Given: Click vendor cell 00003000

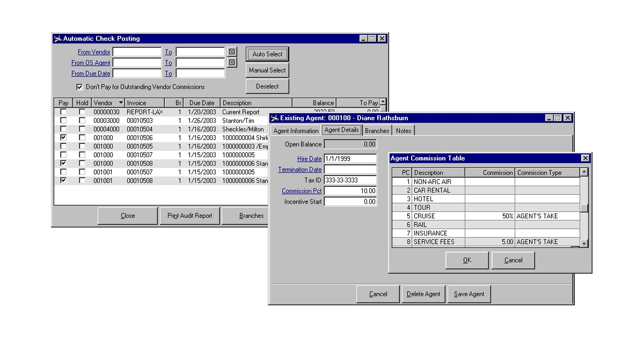Looking at the screenshot, I should (107, 121).
